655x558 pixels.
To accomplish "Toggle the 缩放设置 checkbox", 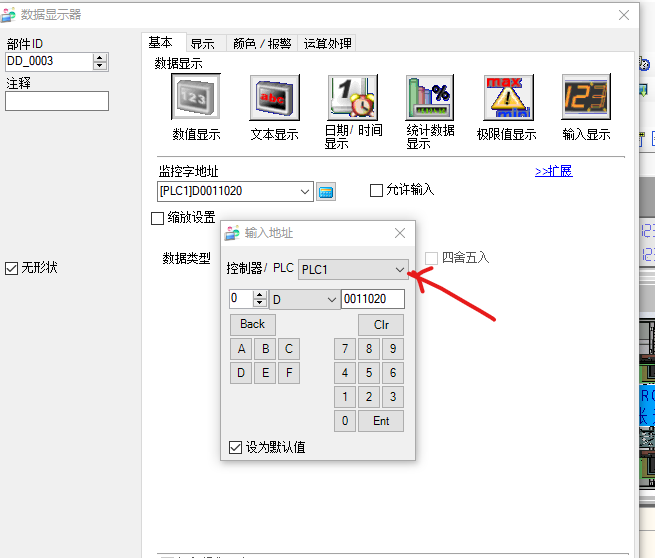I will [157, 218].
